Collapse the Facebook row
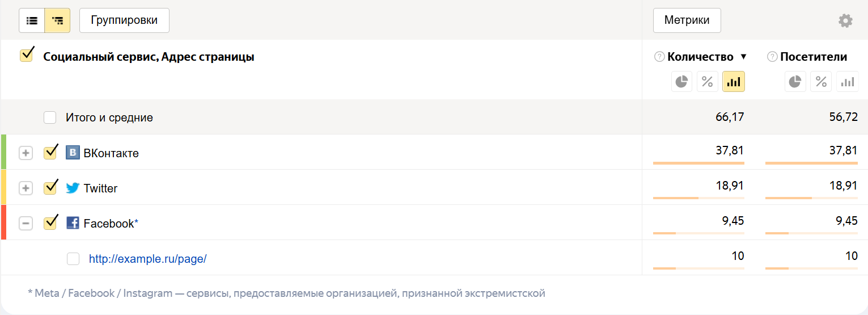 pyautogui.click(x=26, y=224)
